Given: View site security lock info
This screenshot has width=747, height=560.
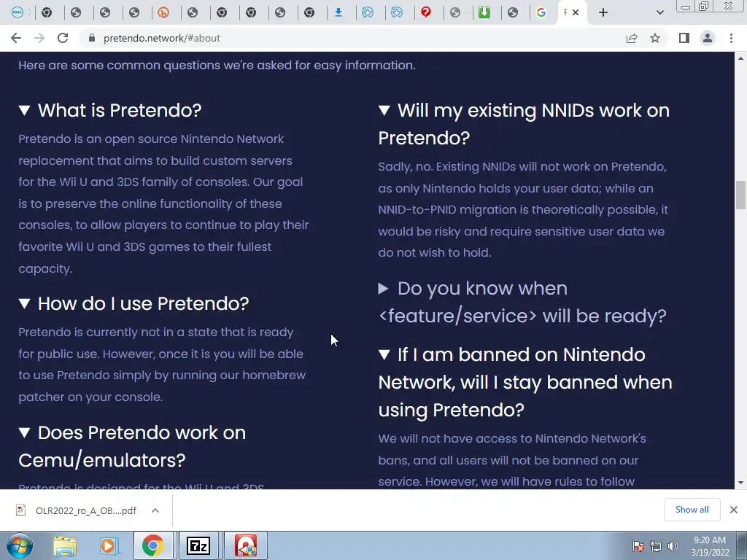Looking at the screenshot, I should click(92, 38).
